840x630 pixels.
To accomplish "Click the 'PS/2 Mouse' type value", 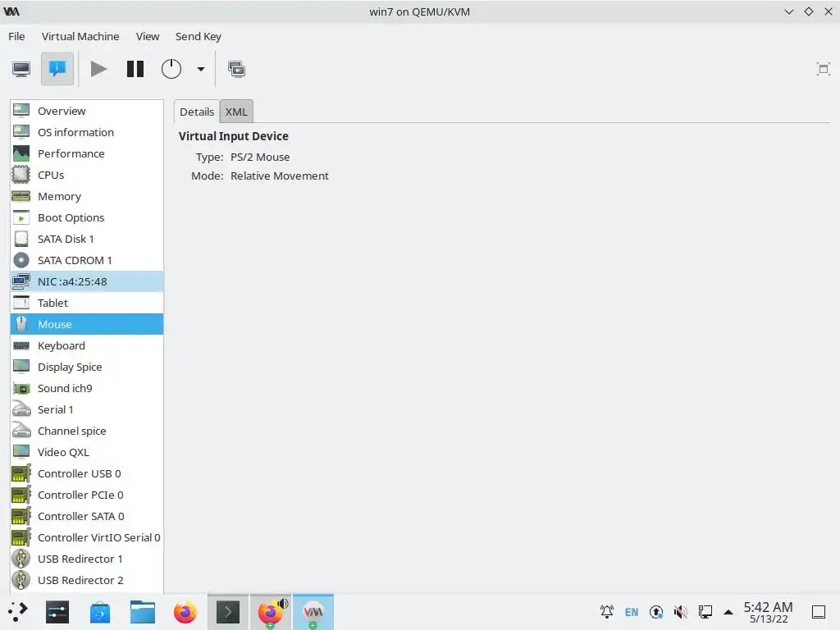I will (x=260, y=157).
